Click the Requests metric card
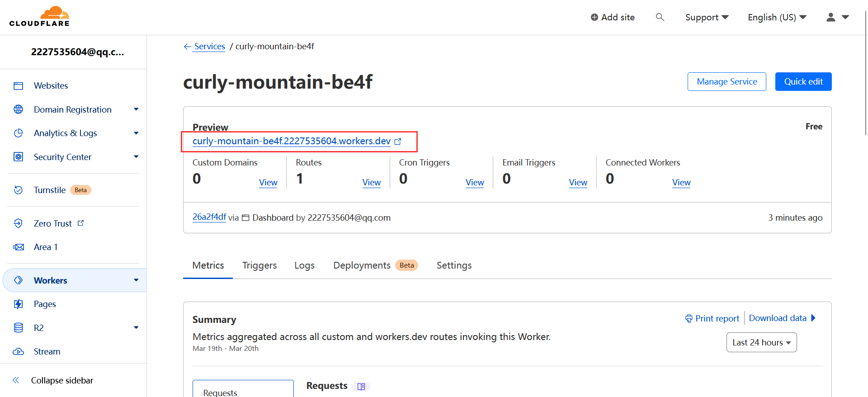The image size is (868, 397). tap(243, 390)
